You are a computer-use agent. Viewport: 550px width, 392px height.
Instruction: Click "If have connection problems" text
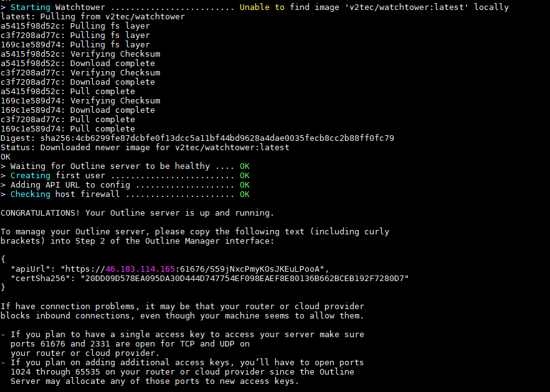click(x=68, y=307)
